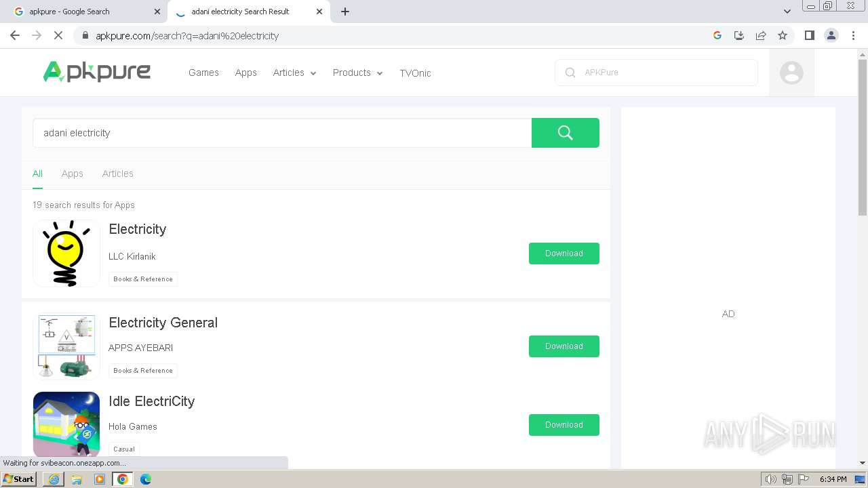Viewport: 868px width, 488px height.
Task: Click the install/download page icon in address bar
Action: pyautogui.click(x=739, y=35)
